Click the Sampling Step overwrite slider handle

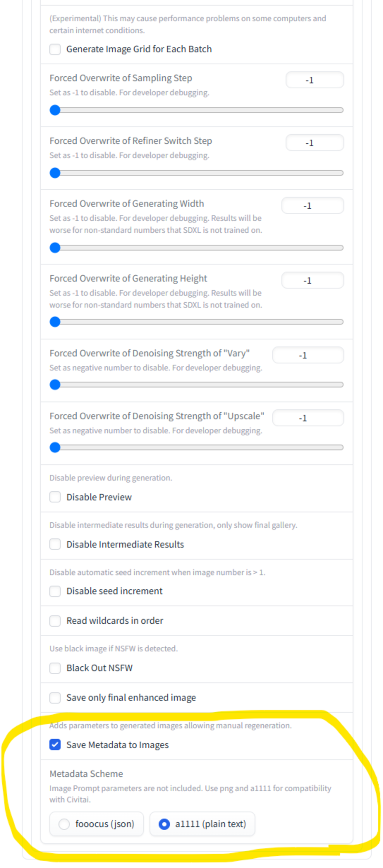pos(55,110)
